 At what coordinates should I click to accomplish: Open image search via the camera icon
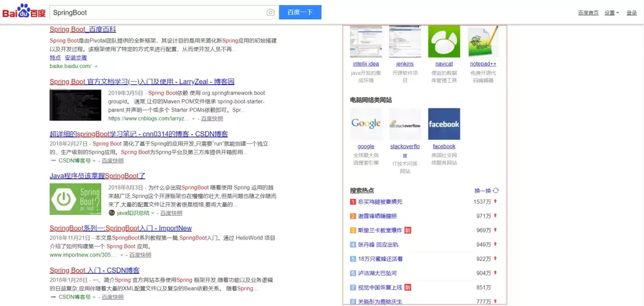pyautogui.click(x=270, y=12)
